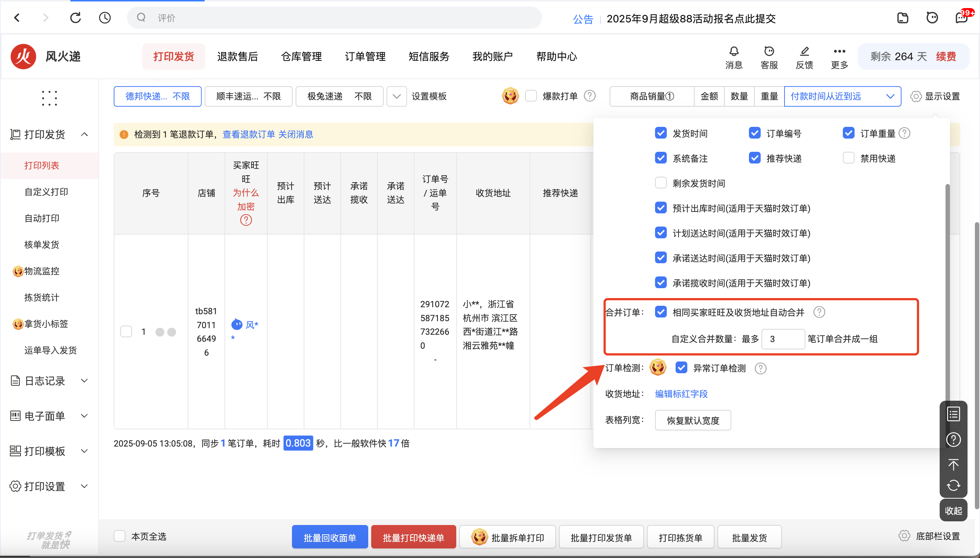
Task: Click the 批量回收面单 button
Action: [x=330, y=537]
